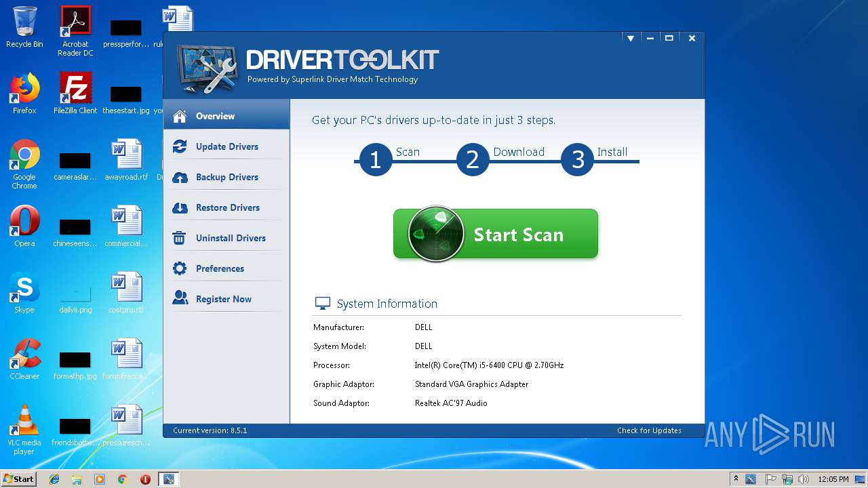Select Backup Drivers in the sidebar
Image resolution: width=868 pixels, height=488 pixels.
(x=226, y=177)
